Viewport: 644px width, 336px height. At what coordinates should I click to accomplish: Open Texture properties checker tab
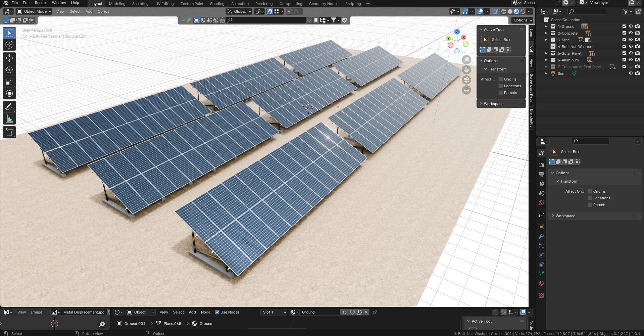[x=541, y=295]
